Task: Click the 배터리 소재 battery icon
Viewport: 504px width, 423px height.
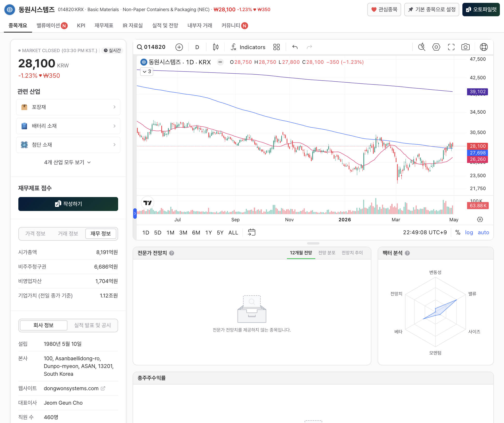Action: pos(24,126)
